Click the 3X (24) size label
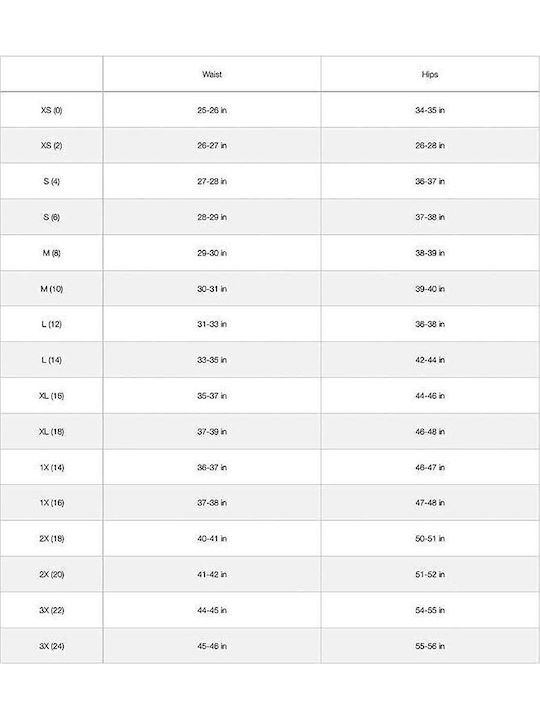This screenshot has width=540, height=720. pos(51,646)
